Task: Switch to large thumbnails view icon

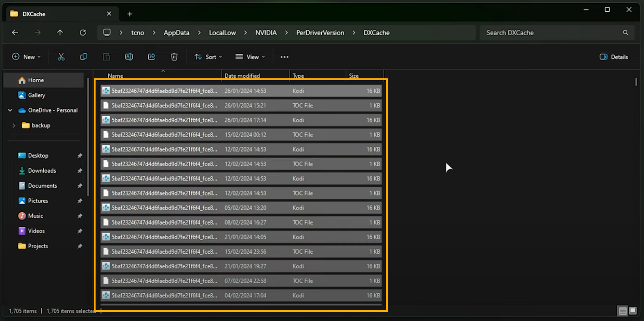Action: (632, 311)
